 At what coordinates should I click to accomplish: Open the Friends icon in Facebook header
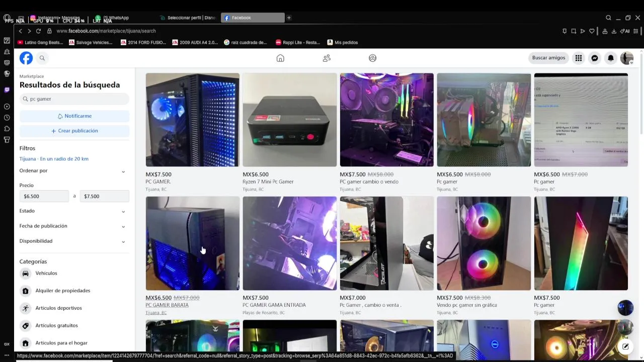[327, 58]
